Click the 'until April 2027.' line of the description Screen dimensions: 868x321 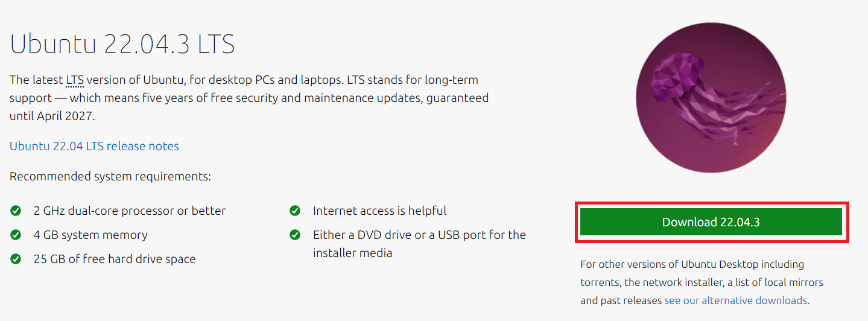(x=52, y=116)
